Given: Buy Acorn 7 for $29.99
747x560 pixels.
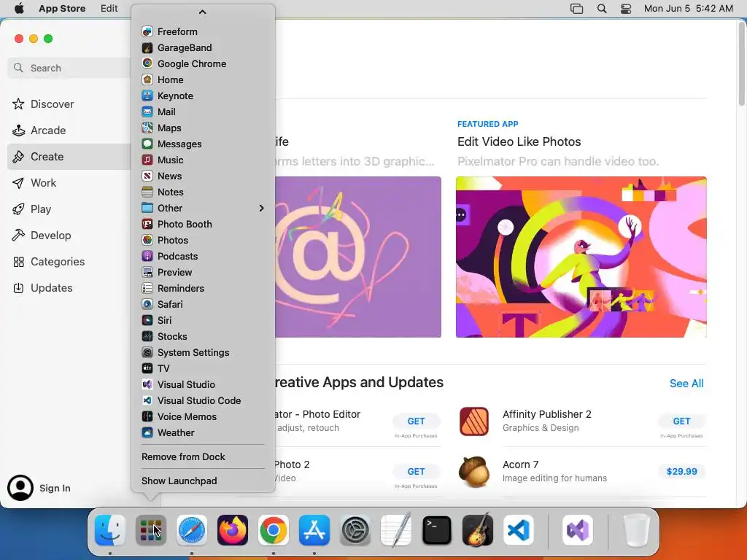Looking at the screenshot, I should click(681, 472).
